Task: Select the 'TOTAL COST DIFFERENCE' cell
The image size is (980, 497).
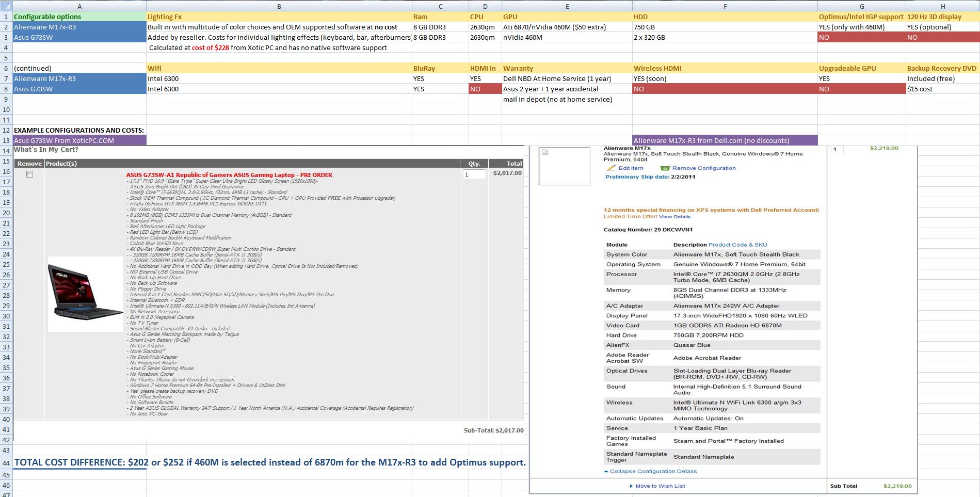Action: tap(79, 462)
